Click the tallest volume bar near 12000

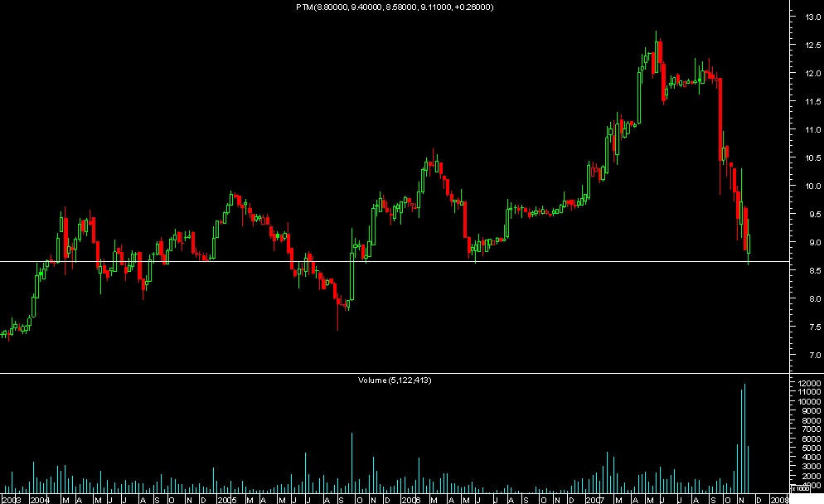coord(744,439)
